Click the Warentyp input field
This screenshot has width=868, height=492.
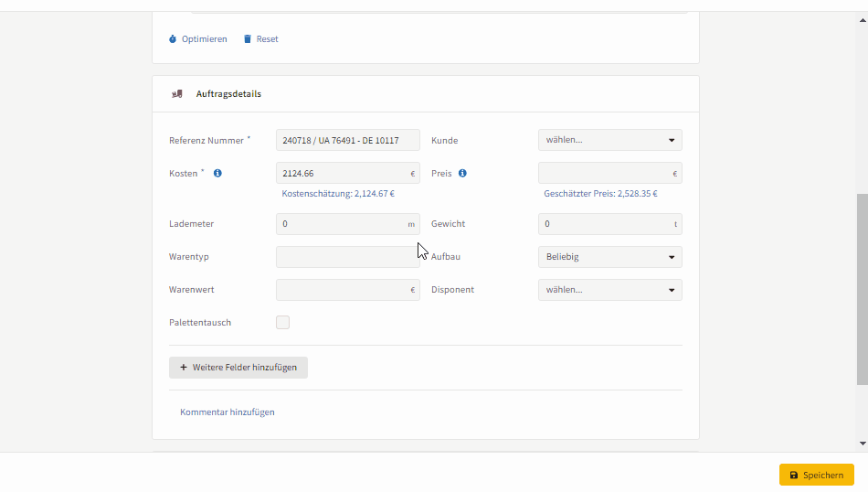pyautogui.click(x=347, y=257)
